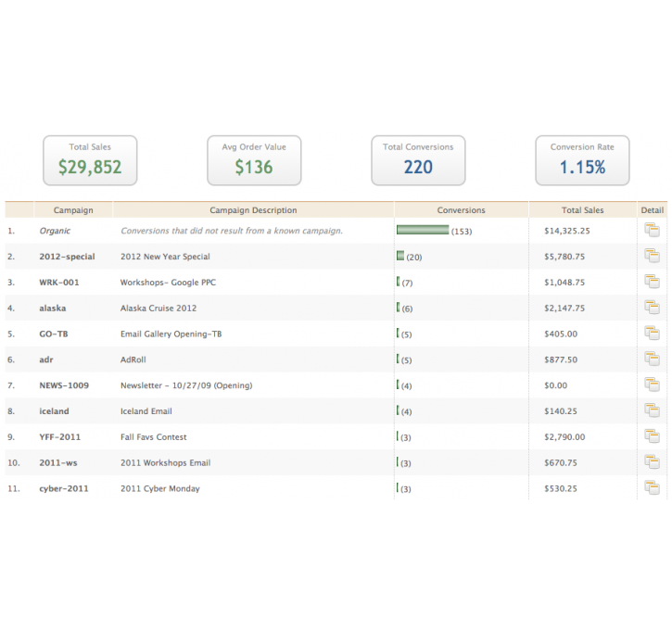
Task: Click the Campaign Description column header
Action: tap(253, 210)
